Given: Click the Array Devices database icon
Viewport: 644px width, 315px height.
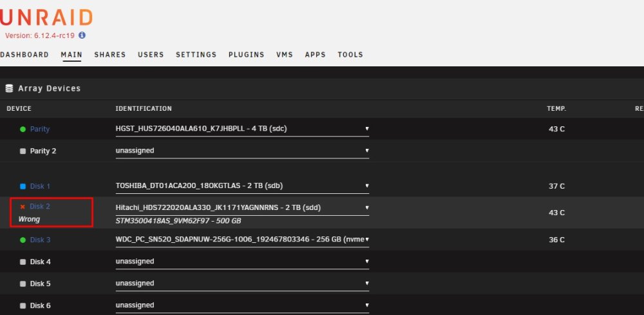Looking at the screenshot, I should 9,88.
